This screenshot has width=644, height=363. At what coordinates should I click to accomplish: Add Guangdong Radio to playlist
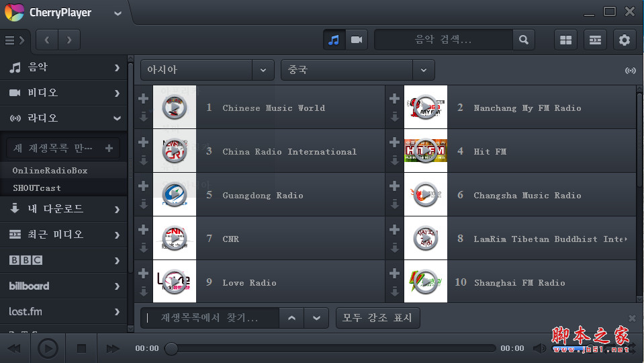coord(143,186)
